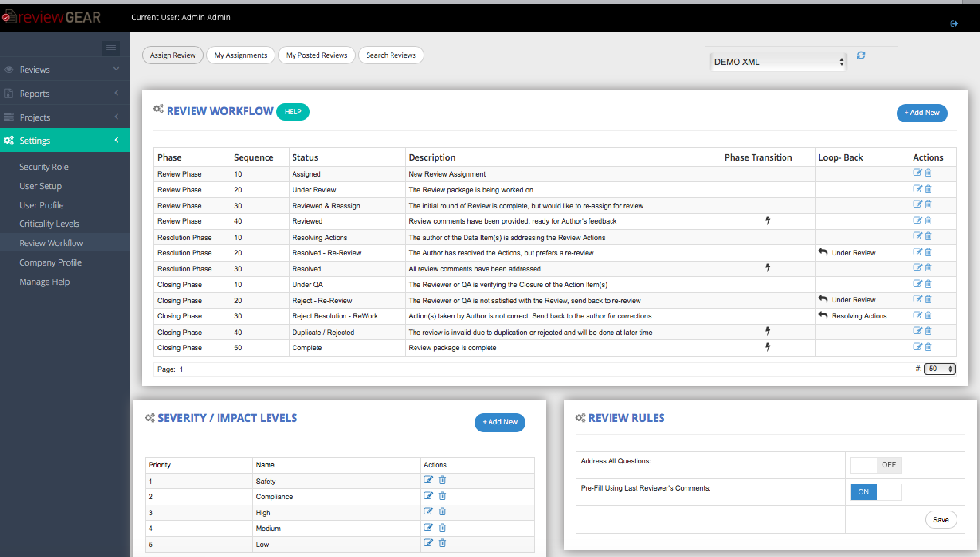Click phase transition bolt for Complete row

pyautogui.click(x=768, y=347)
